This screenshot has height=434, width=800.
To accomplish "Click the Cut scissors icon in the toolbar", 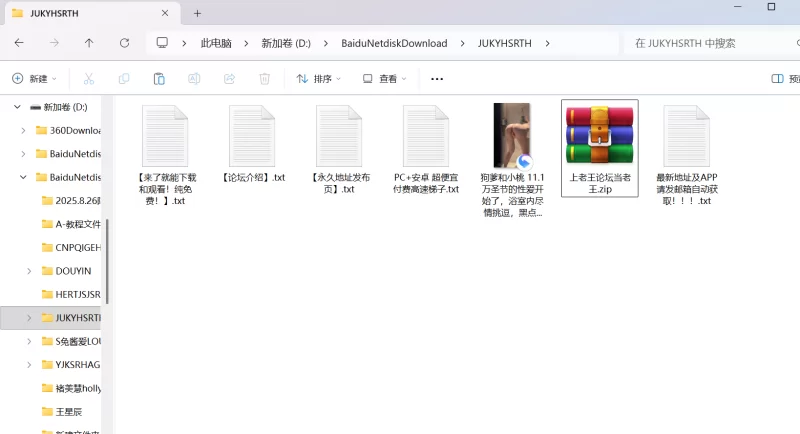I will tap(88, 78).
